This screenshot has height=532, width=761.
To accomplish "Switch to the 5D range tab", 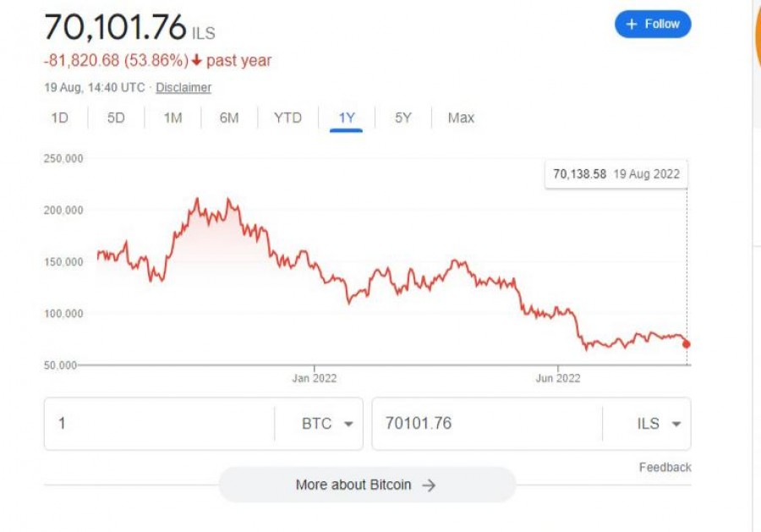I will tap(116, 118).
